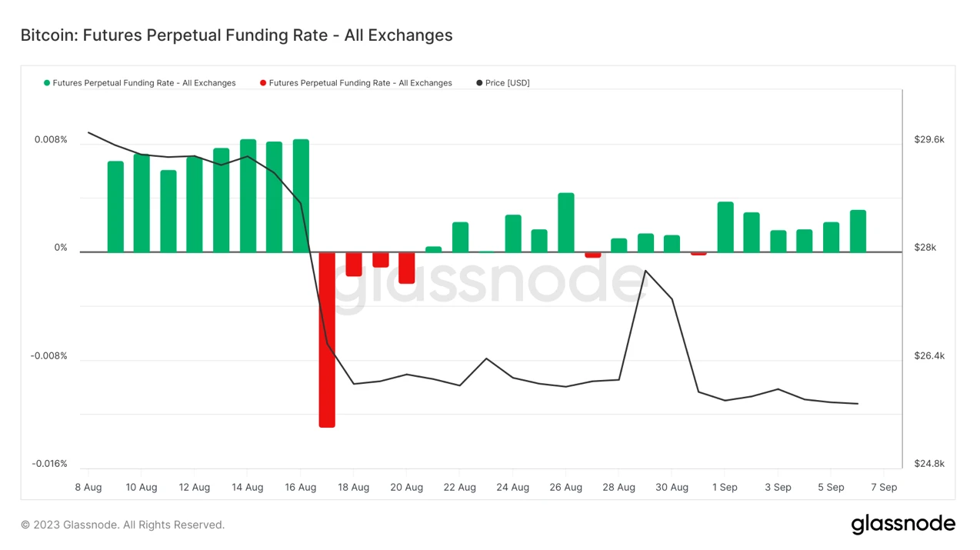Click the black Price legend dot
The image size is (980, 550).
coord(479,83)
